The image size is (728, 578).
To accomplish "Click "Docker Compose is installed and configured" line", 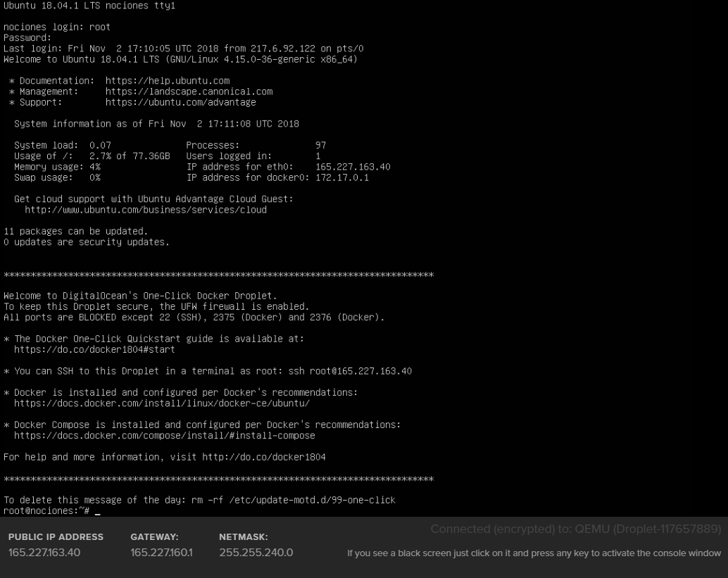I will pos(202,425).
